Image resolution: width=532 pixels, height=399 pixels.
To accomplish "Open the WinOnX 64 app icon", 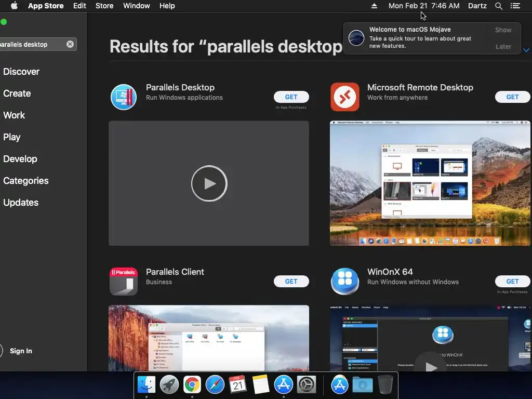I will tap(345, 281).
